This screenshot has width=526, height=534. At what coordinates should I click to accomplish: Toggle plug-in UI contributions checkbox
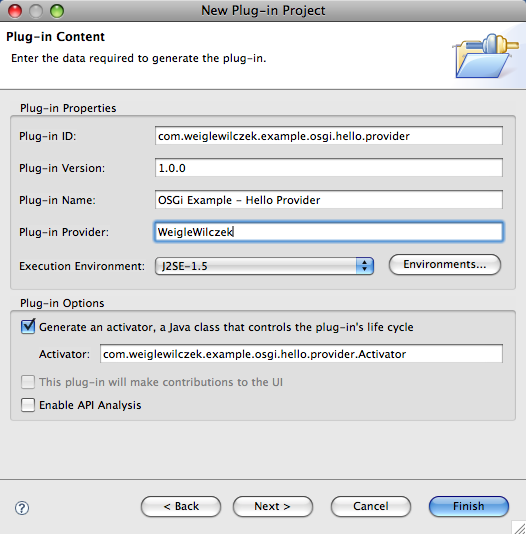tap(28, 382)
